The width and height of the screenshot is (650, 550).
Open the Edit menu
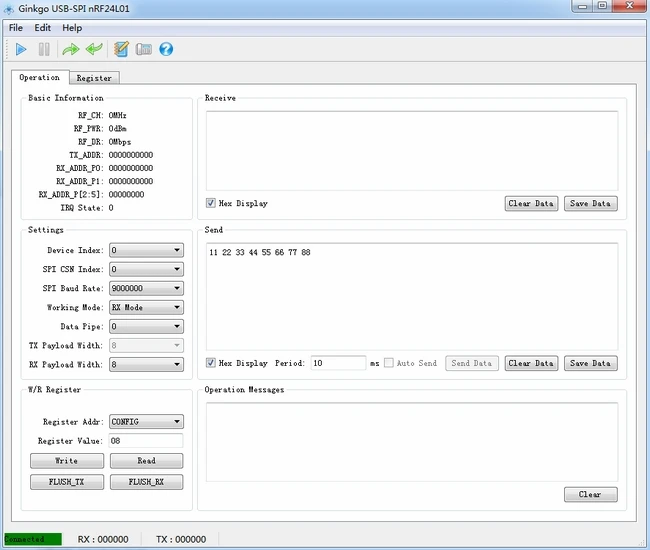click(42, 28)
